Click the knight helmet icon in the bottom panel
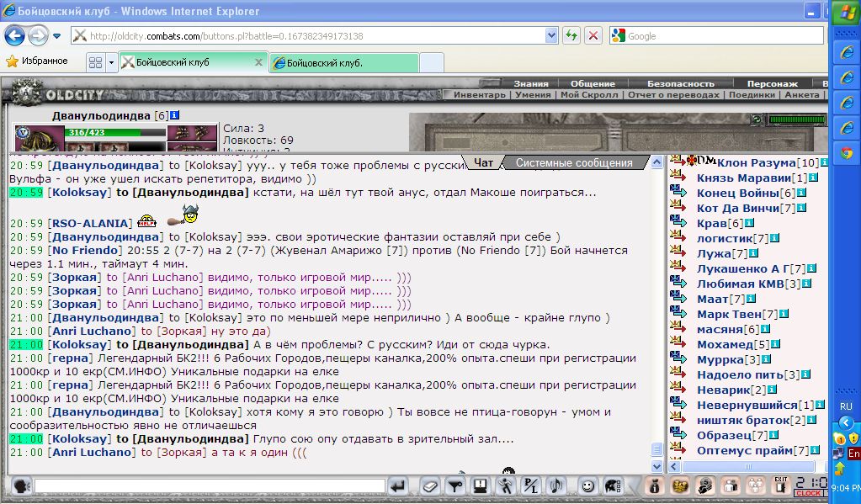The height and width of the screenshot is (504, 861). [705, 485]
